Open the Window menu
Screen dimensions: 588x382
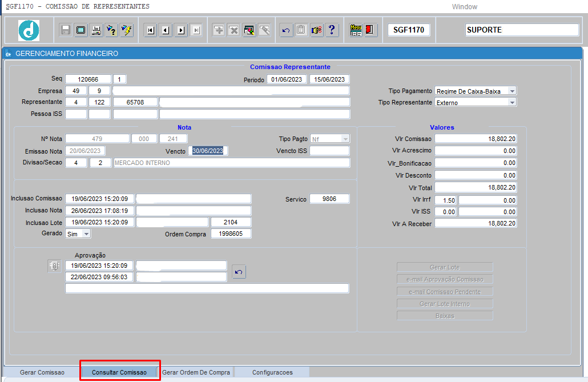click(464, 7)
